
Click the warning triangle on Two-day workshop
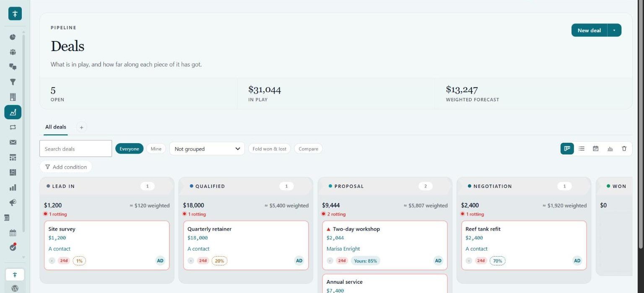[x=329, y=229]
